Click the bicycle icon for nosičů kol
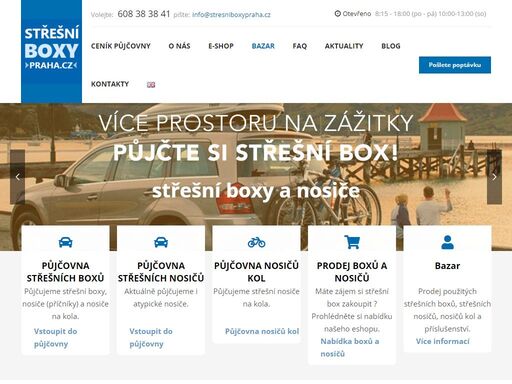 tap(256, 242)
